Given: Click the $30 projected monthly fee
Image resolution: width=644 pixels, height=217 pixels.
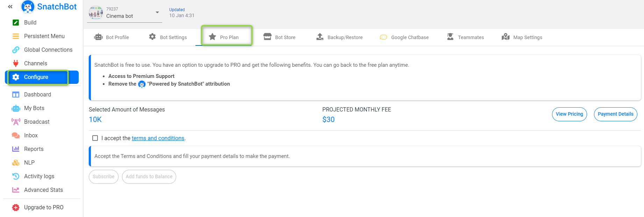Looking at the screenshot, I should pyautogui.click(x=328, y=120).
